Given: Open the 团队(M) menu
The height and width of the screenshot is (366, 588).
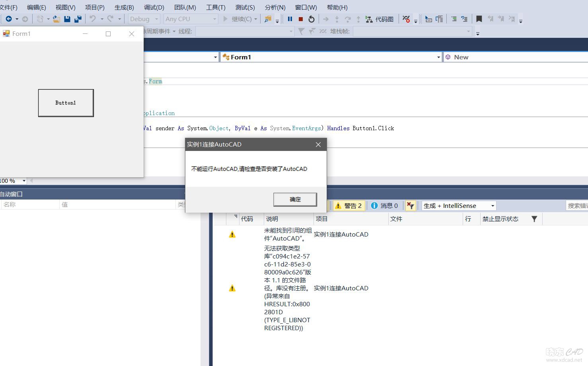Looking at the screenshot, I should [185, 7].
